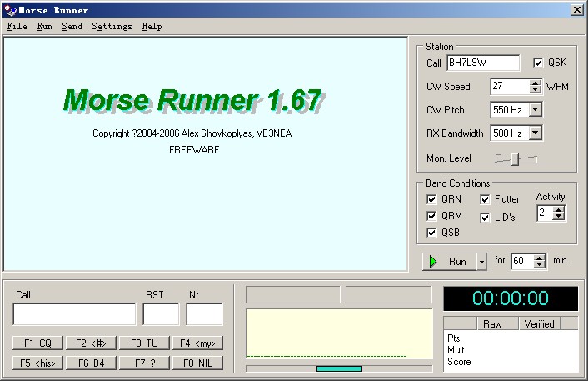Open the Send menu
Viewport: 588px width, 381px height.
(72, 27)
